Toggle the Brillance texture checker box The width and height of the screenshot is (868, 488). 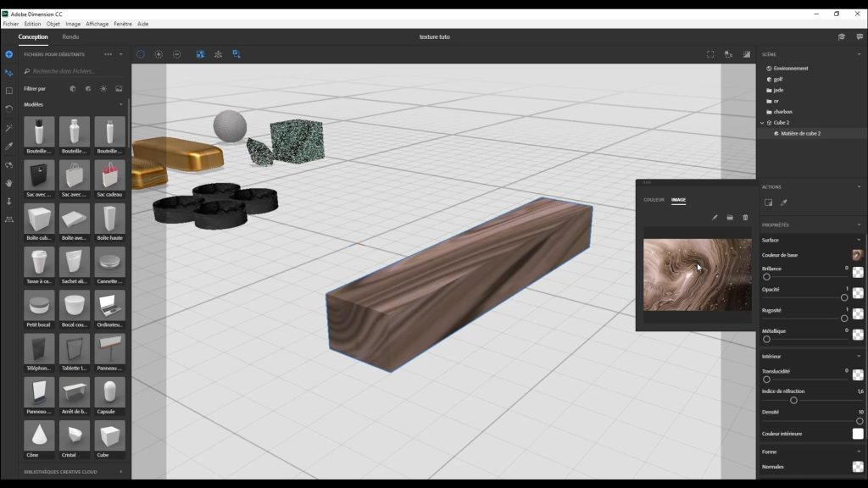click(858, 272)
